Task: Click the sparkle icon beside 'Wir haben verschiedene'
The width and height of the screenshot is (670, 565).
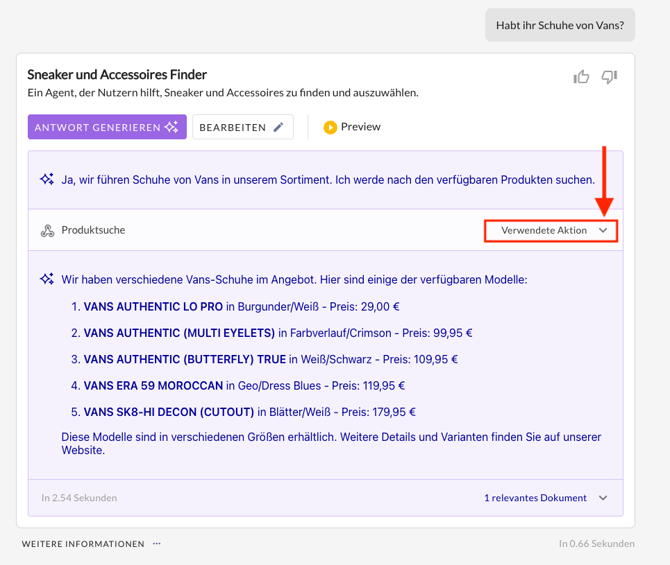Action: click(x=47, y=280)
